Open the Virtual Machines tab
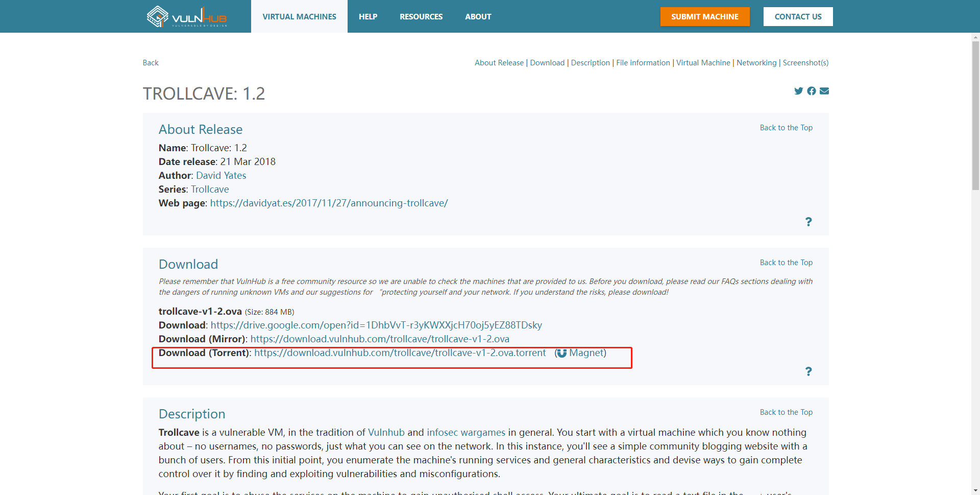The image size is (980, 495). pyautogui.click(x=299, y=16)
